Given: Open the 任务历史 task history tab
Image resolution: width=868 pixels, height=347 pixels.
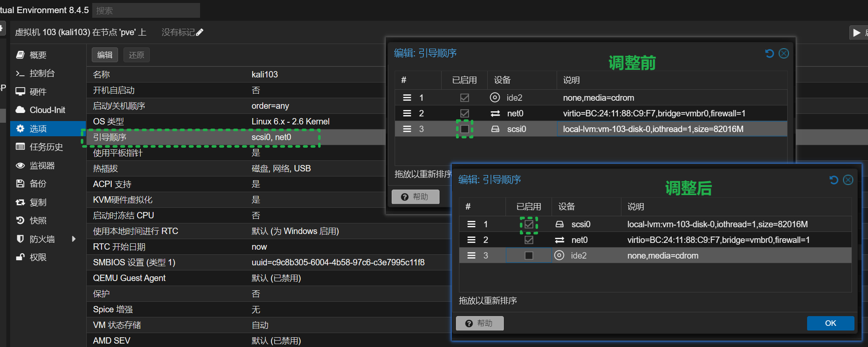Looking at the screenshot, I should coord(47,147).
